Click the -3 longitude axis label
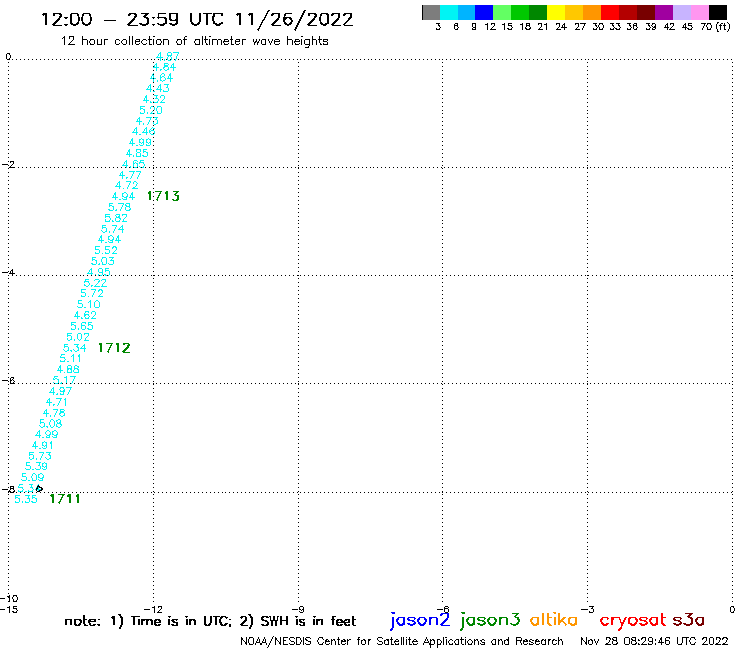740x650 pixels. 588,609
